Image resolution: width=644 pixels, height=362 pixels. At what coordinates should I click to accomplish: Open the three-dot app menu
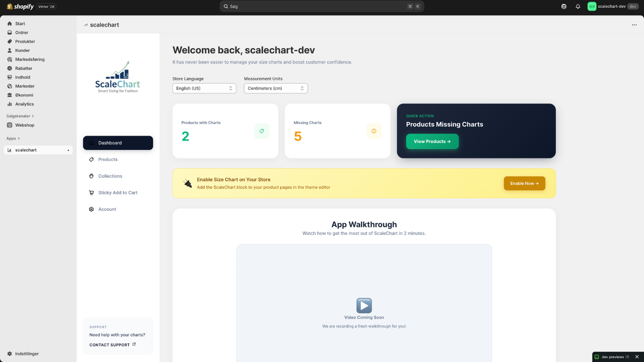pos(634,25)
